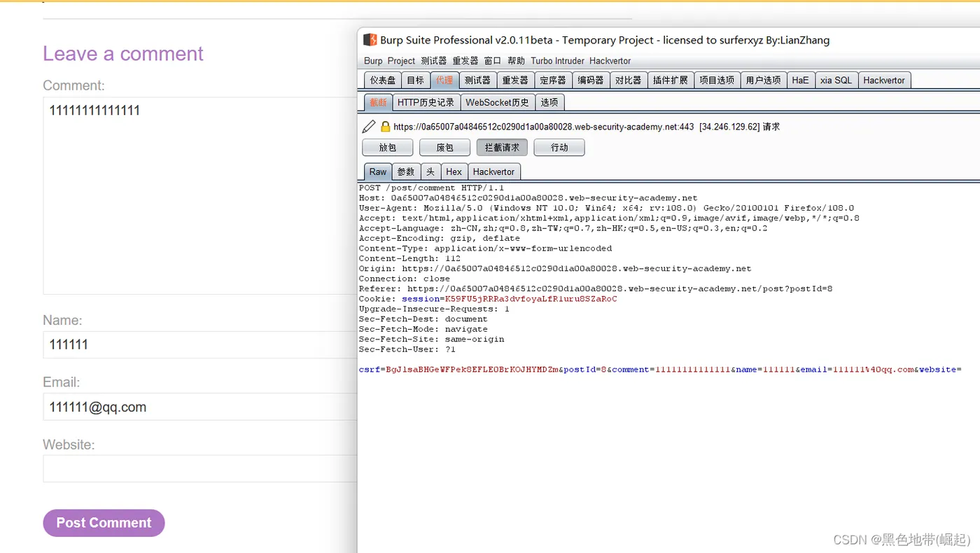Open the Hackvertor menu in the menu bar
Image resolution: width=980 pixels, height=553 pixels.
point(610,61)
